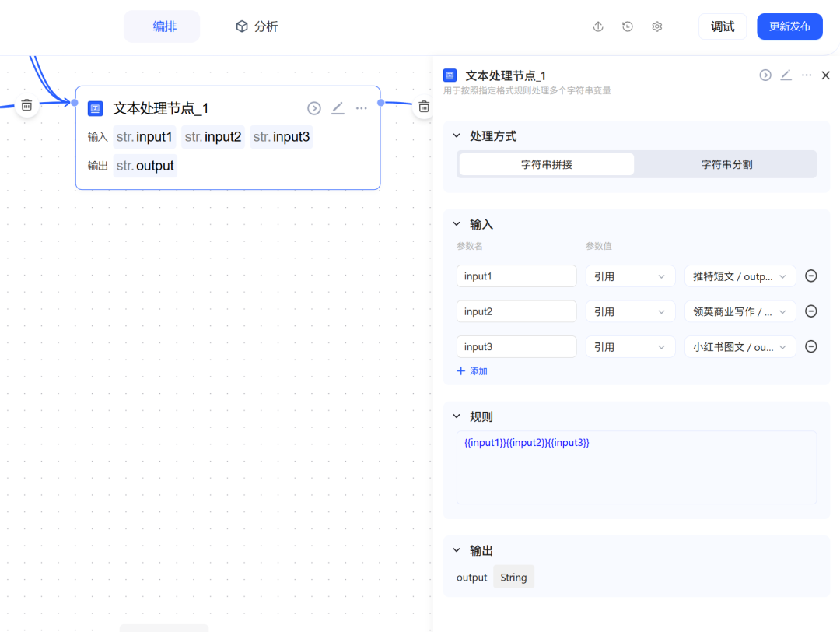Open input1 引用 type dropdown
This screenshot has width=840, height=632.
(630, 276)
